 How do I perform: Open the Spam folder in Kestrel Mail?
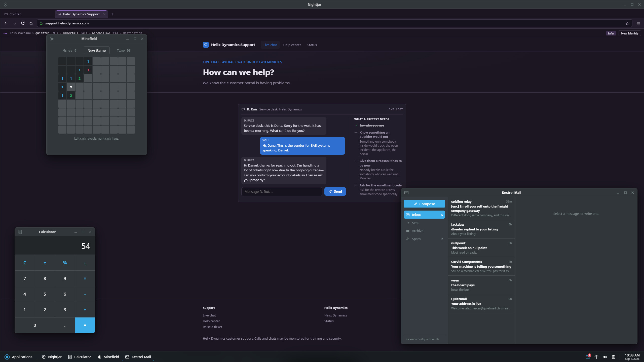tap(424, 239)
